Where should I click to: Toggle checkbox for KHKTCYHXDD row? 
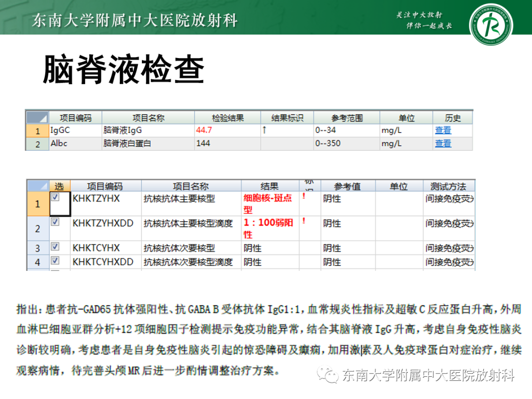55,261
